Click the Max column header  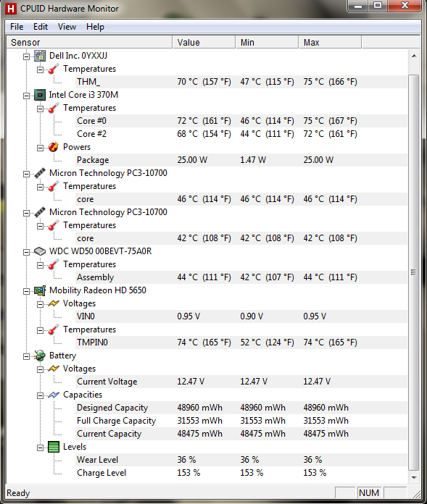tap(330, 43)
